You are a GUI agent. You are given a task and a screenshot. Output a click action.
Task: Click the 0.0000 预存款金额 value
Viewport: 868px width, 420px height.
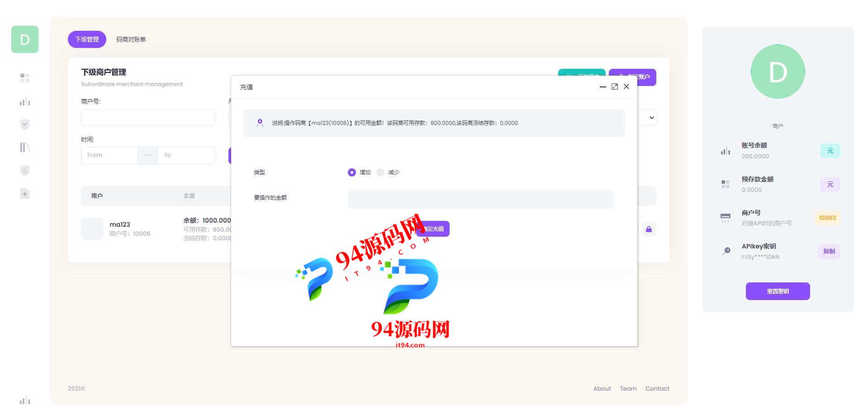click(x=752, y=190)
